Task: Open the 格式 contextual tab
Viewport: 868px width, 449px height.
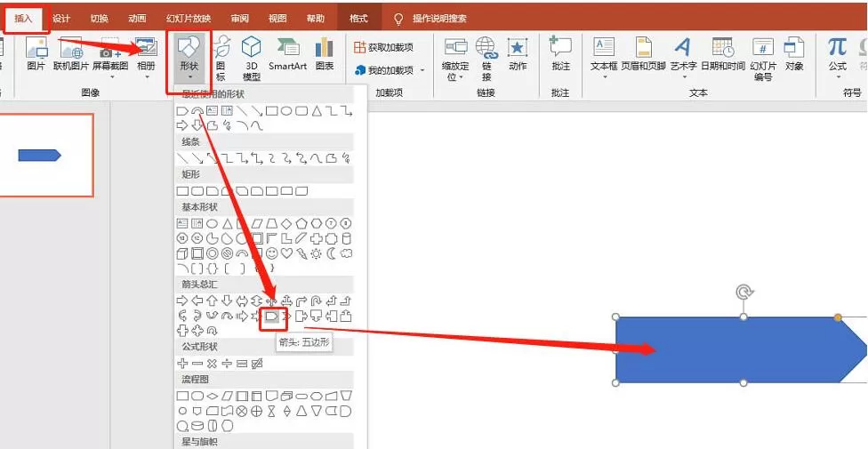Action: [358, 19]
